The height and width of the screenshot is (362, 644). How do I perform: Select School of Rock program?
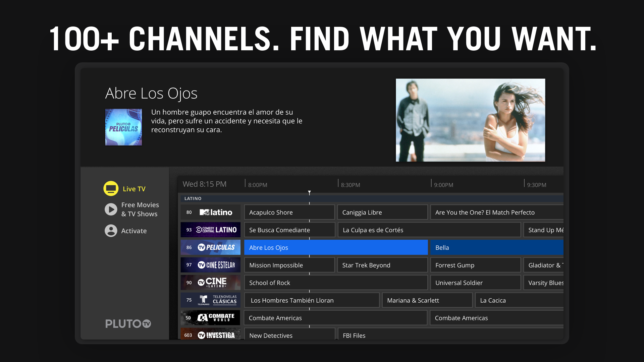pyautogui.click(x=336, y=283)
